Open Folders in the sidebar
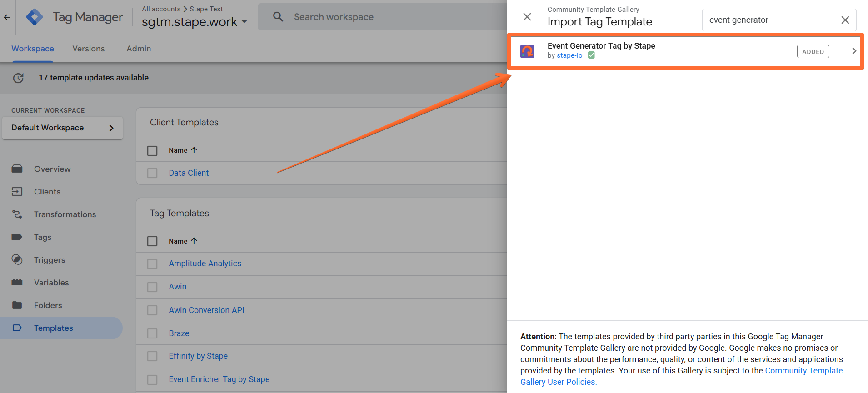The width and height of the screenshot is (868, 393). tap(48, 305)
